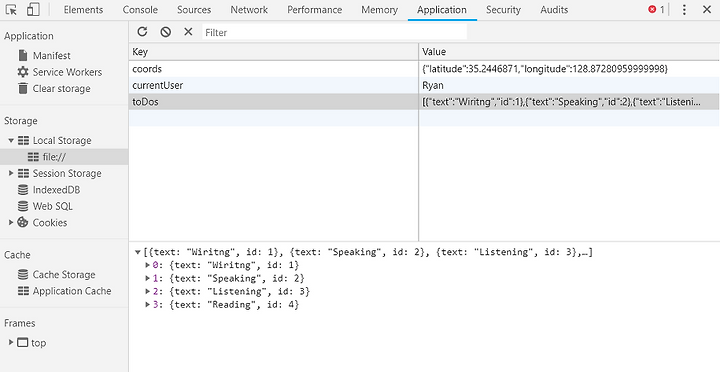Collapse the Local Storage tree arrow
This screenshot has width=720, height=372.
[x=11, y=141]
